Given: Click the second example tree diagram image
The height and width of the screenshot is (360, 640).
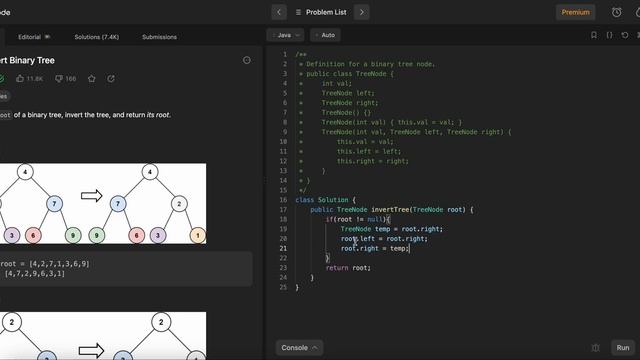Looking at the screenshot, I should 103,336.
